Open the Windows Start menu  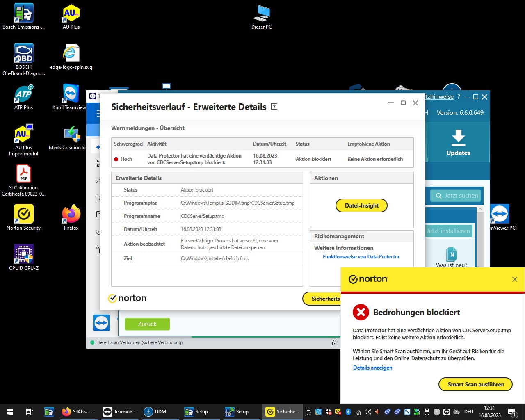[10, 412]
